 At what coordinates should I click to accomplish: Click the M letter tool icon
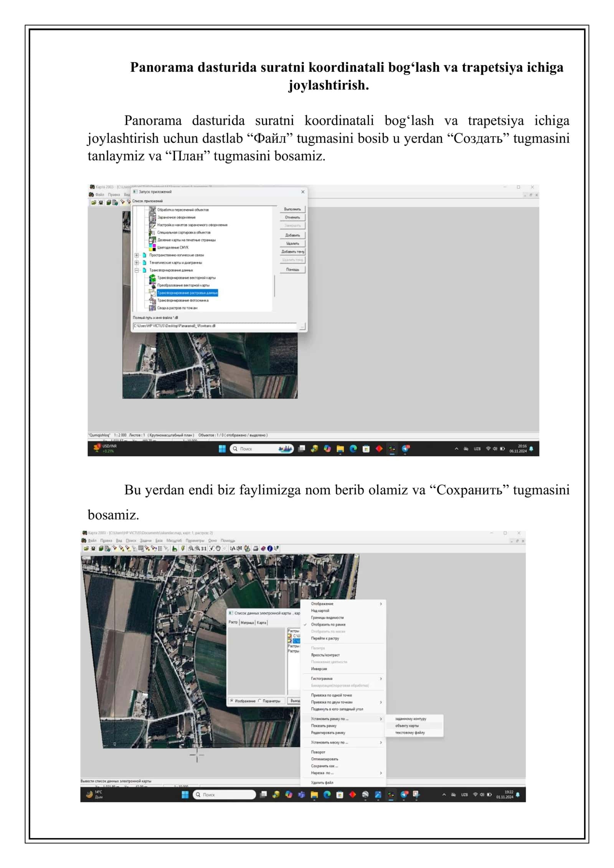(x=239, y=548)
